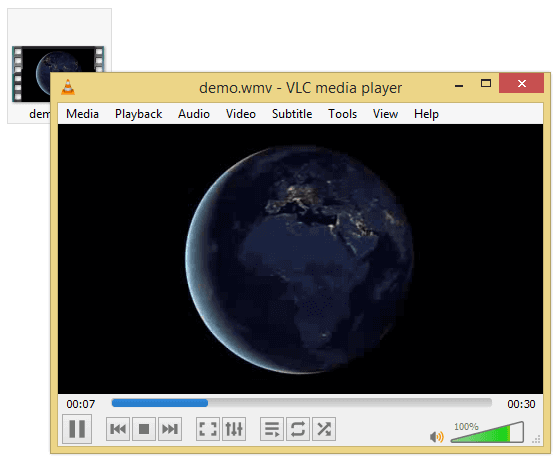
Task: Show extended settings equalizer dialog
Action: click(x=234, y=429)
